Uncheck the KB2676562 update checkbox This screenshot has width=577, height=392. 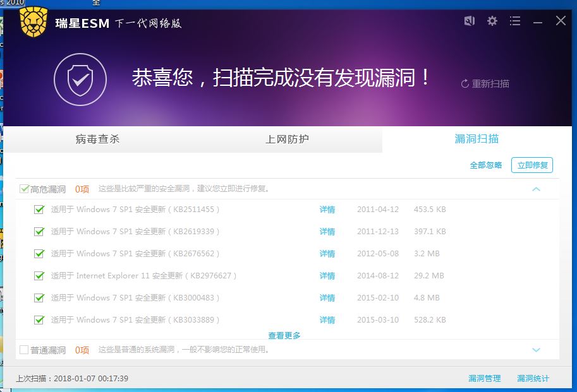[x=39, y=254]
